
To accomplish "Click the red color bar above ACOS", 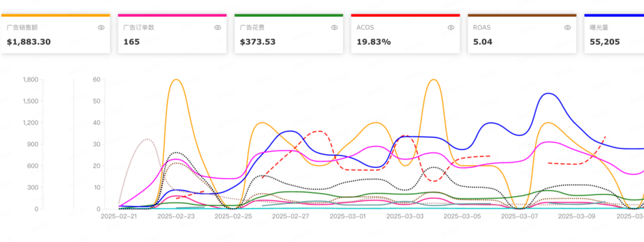I will (x=405, y=15).
